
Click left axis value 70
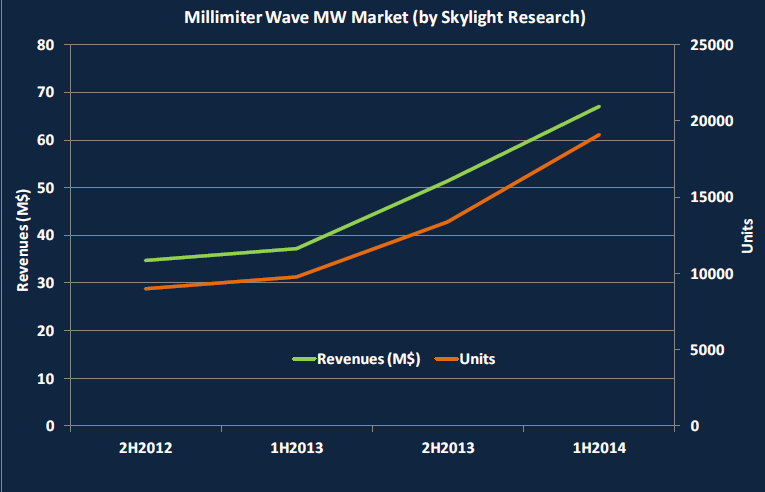(46, 93)
